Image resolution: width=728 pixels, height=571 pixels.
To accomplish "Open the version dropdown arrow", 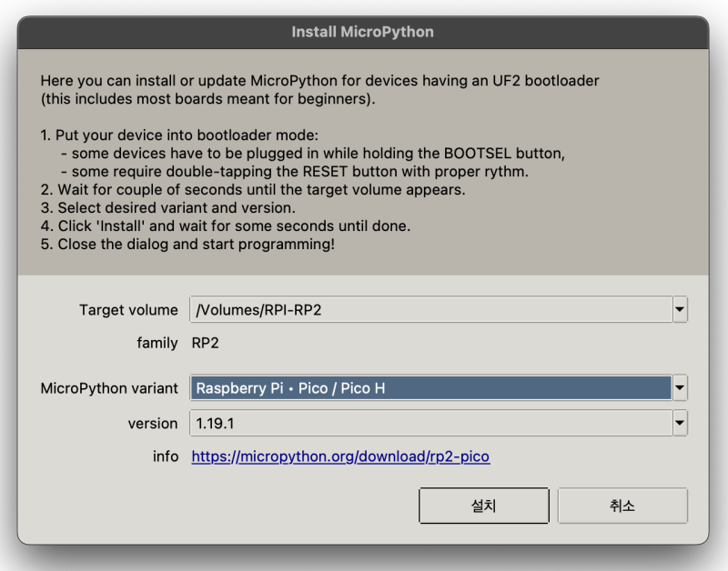I will [x=680, y=423].
